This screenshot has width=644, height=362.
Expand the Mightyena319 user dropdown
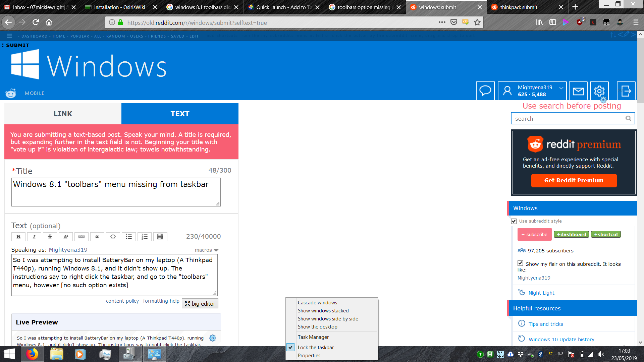561,88
